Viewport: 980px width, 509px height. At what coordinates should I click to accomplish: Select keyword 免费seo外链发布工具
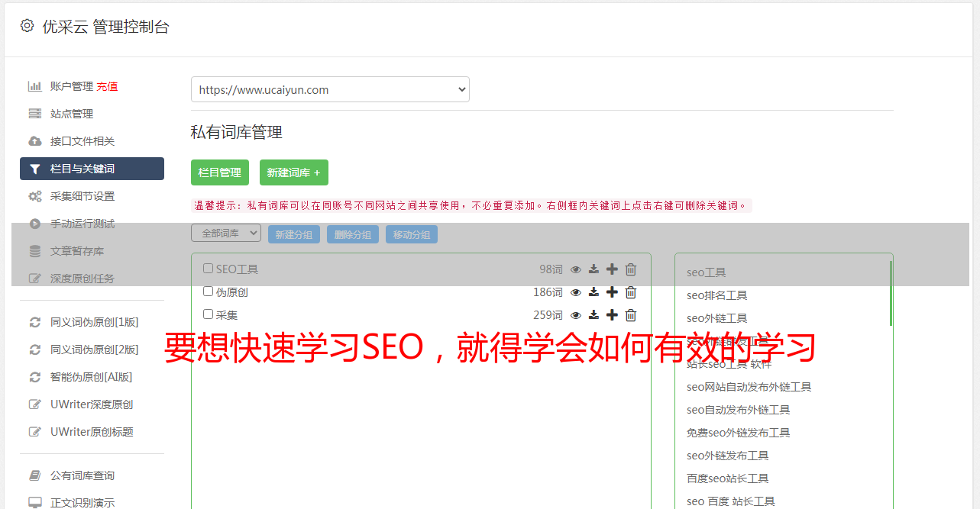pyautogui.click(x=739, y=433)
